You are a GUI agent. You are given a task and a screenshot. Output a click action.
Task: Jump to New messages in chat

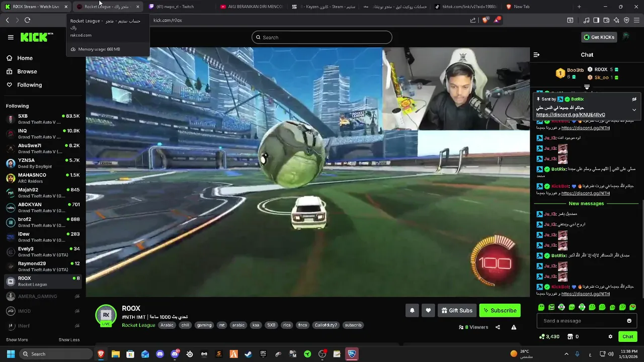click(x=586, y=204)
